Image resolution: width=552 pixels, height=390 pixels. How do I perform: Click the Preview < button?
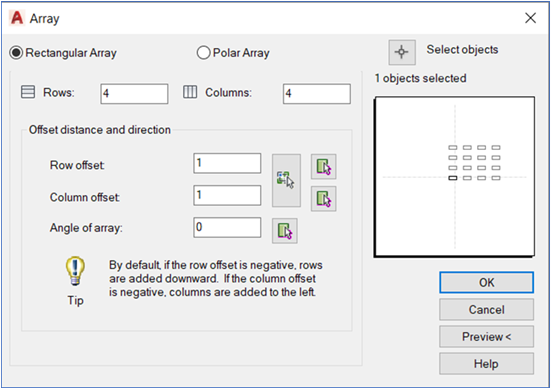coord(486,336)
